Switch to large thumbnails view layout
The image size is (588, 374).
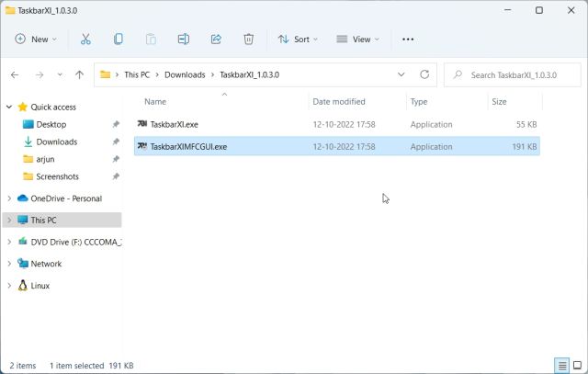click(576, 366)
